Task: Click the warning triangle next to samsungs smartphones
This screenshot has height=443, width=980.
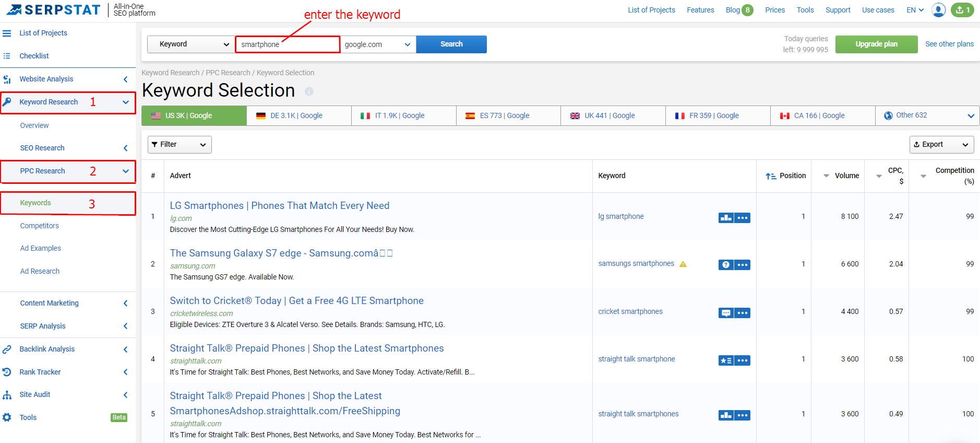Action: pos(683,264)
